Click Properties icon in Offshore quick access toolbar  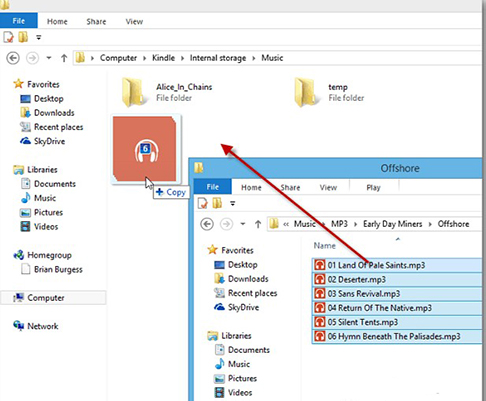point(203,203)
